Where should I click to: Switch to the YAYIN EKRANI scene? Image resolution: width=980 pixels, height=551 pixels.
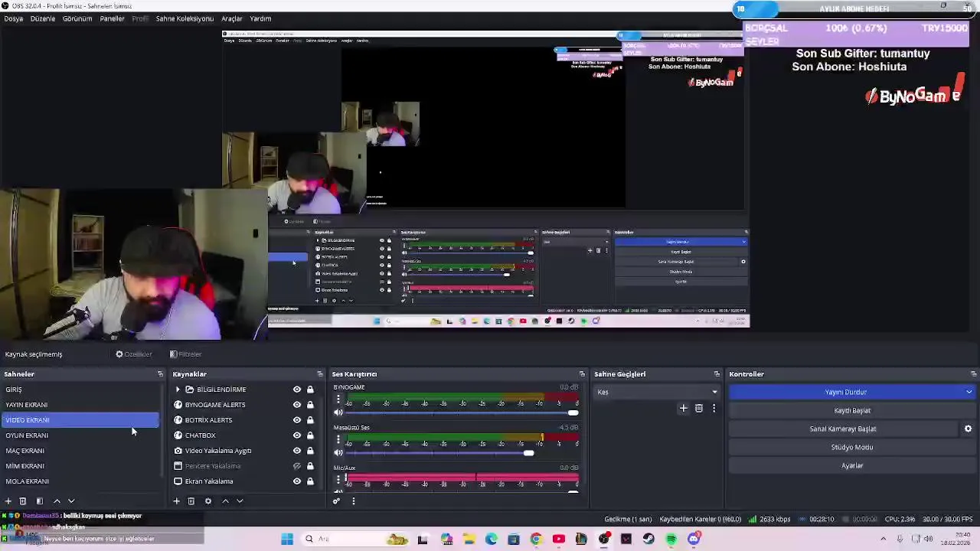tap(80, 405)
